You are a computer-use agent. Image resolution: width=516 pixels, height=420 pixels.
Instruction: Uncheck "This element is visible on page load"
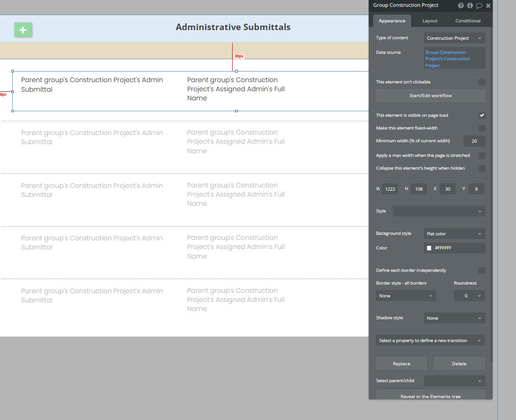point(482,115)
